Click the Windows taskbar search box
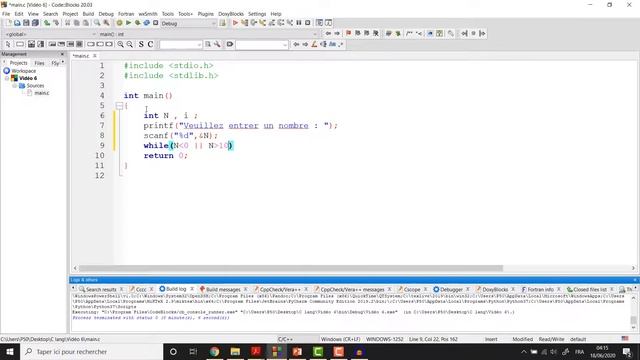Screen dimensions: 640x360 (x=92, y=351)
